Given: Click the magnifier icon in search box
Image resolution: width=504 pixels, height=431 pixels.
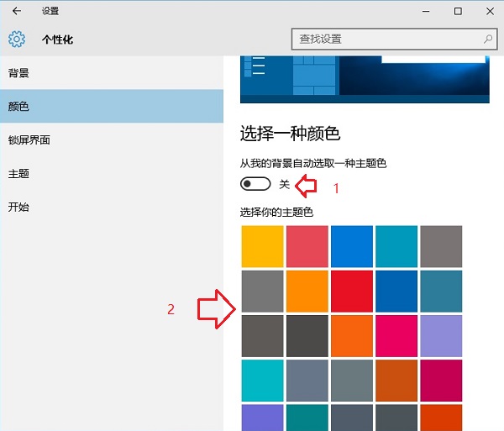Looking at the screenshot, I should click(x=487, y=39).
